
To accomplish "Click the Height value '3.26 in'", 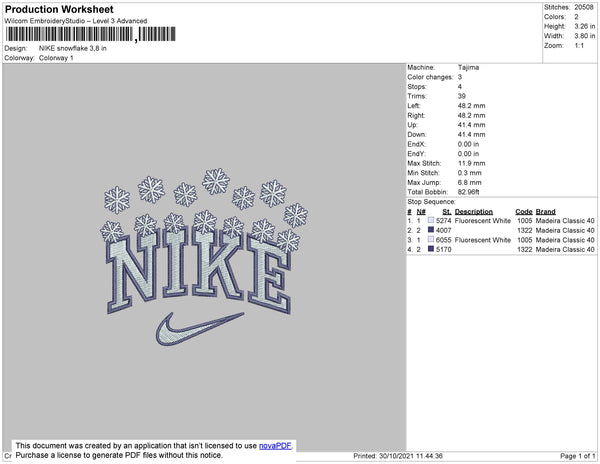I will [x=585, y=26].
